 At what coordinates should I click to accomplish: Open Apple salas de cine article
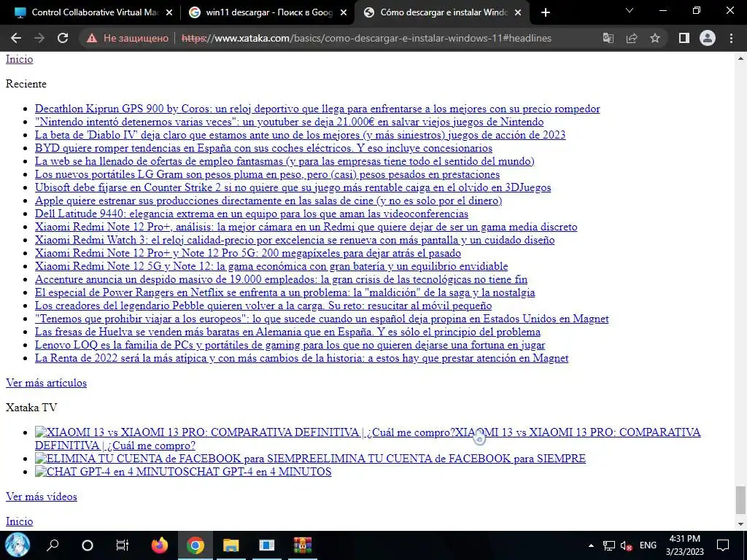click(268, 201)
